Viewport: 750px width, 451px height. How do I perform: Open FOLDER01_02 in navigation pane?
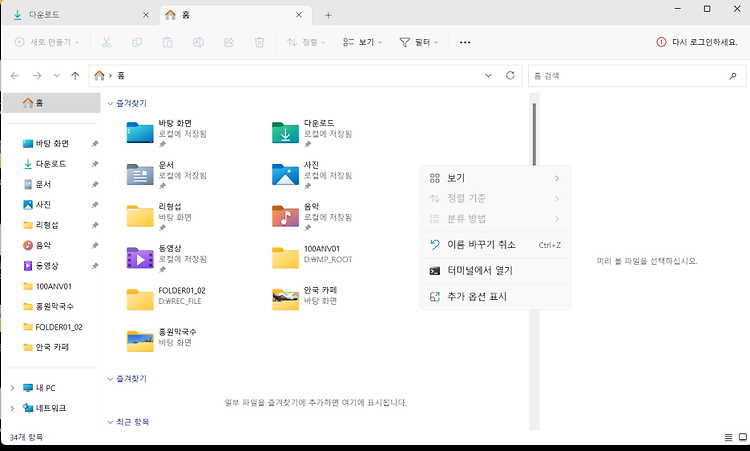click(52, 327)
